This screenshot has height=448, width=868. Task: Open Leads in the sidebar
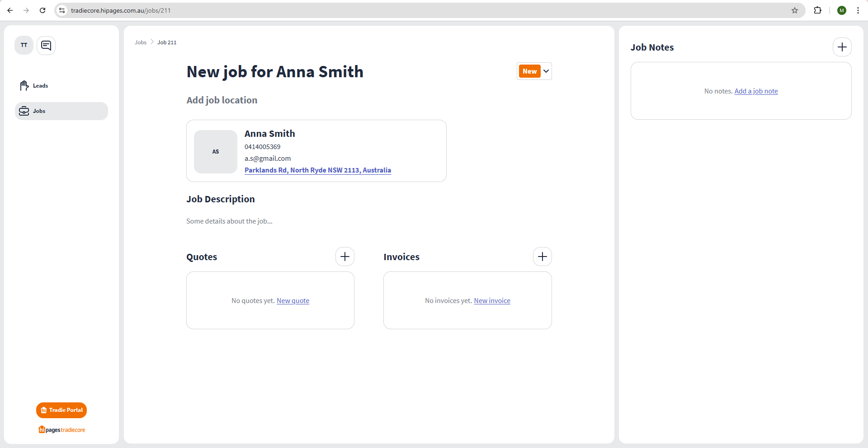40,86
